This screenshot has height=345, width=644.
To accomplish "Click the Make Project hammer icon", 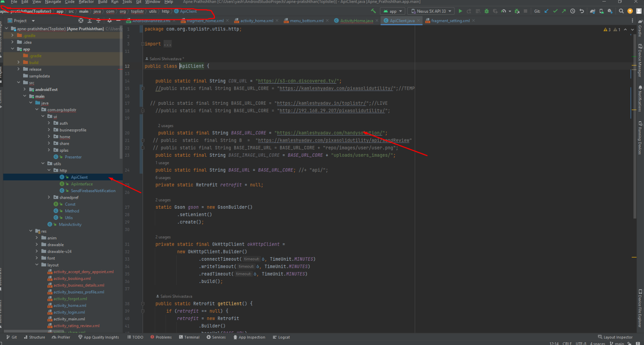I will [x=373, y=11].
